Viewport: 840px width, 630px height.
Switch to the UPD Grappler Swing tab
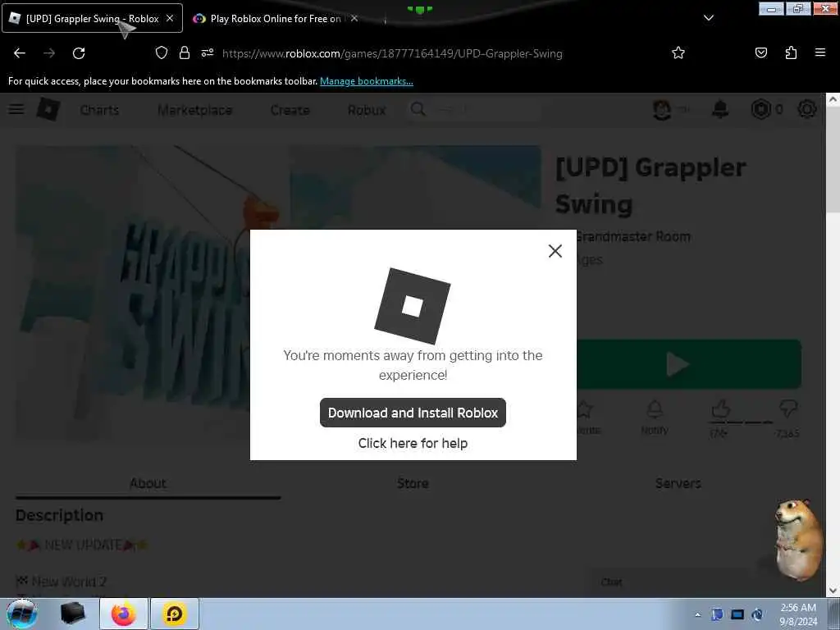(x=92, y=18)
